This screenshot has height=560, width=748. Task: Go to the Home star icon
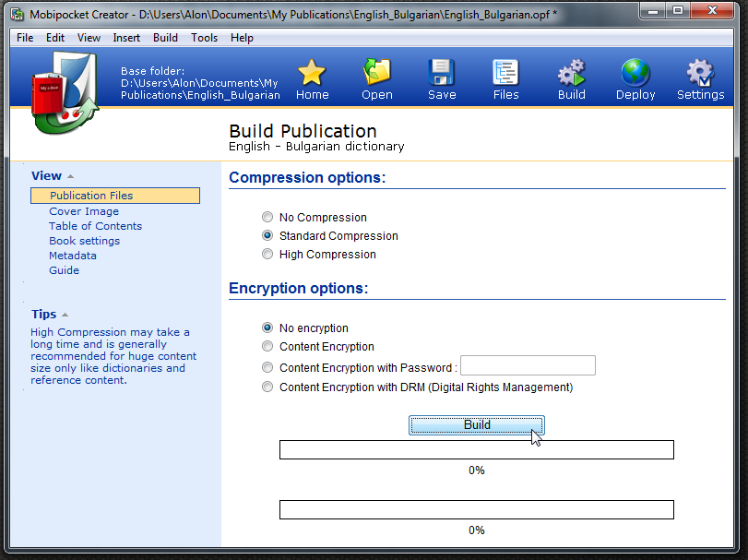pyautogui.click(x=312, y=73)
